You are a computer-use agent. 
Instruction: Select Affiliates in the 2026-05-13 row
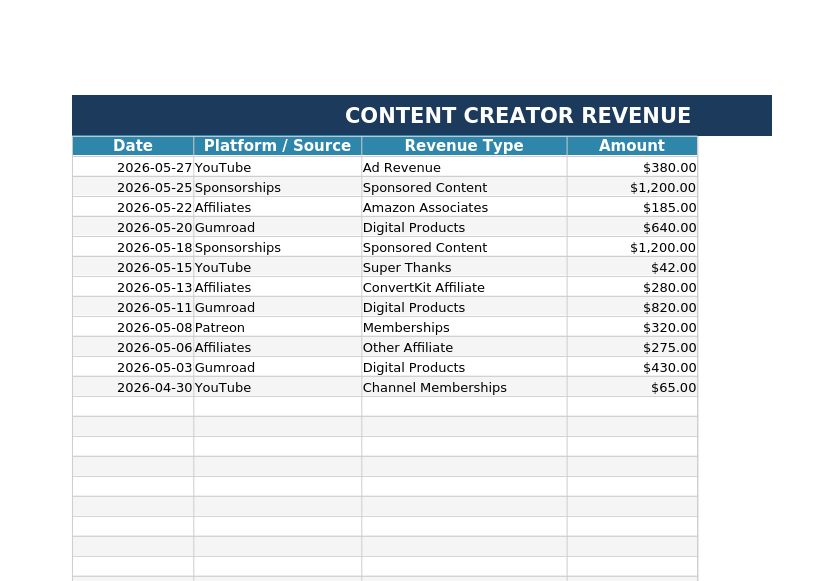pyautogui.click(x=277, y=288)
